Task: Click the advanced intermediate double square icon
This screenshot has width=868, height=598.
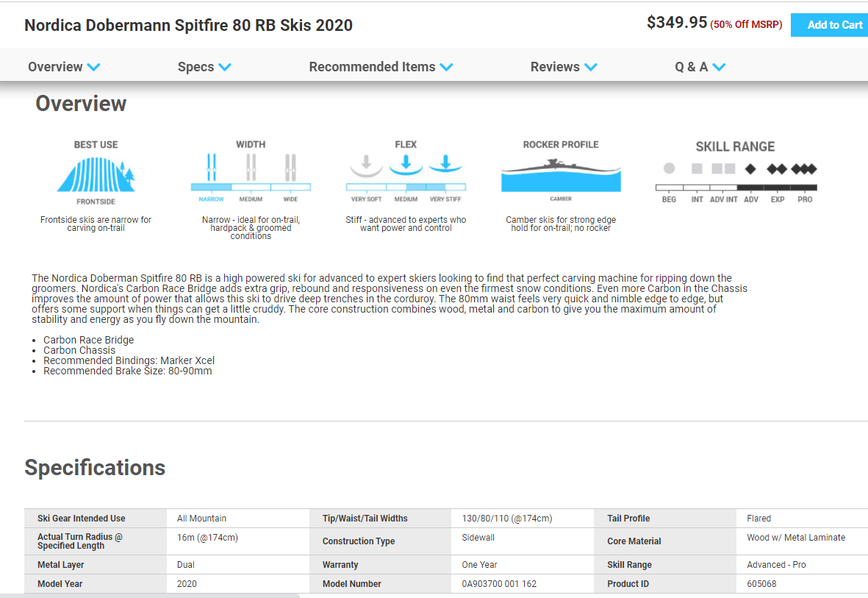Action: point(723,168)
